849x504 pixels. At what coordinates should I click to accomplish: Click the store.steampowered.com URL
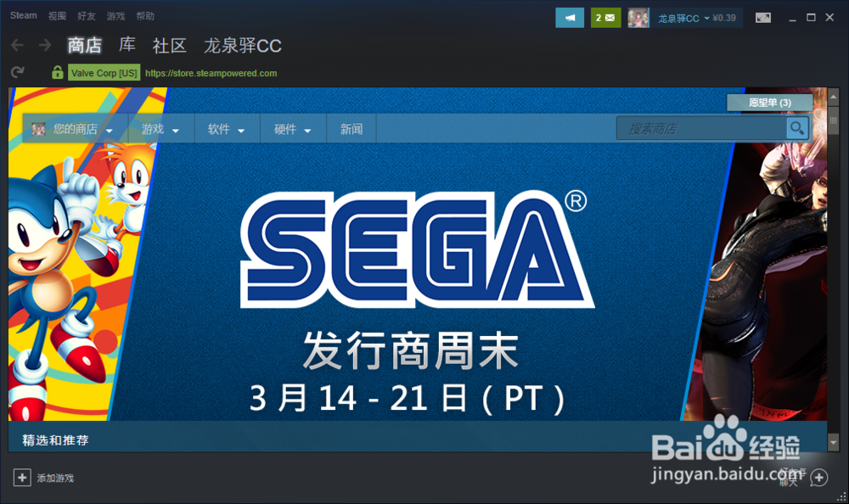(211, 73)
